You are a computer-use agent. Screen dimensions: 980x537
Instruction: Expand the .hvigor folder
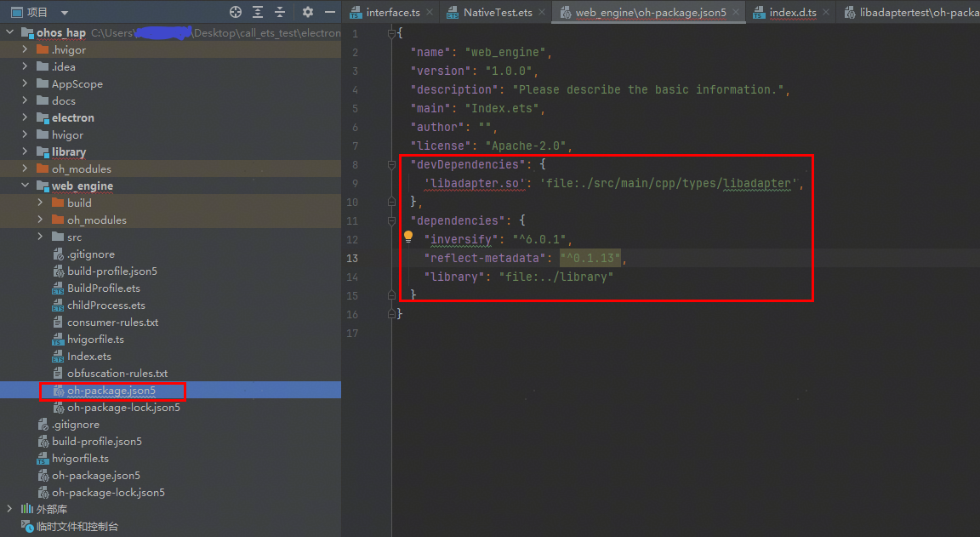pos(25,49)
